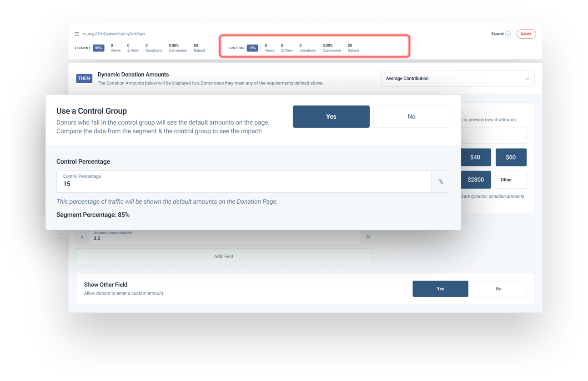588x381 pixels.
Task: Click the Other donation amount button
Action: click(511, 180)
